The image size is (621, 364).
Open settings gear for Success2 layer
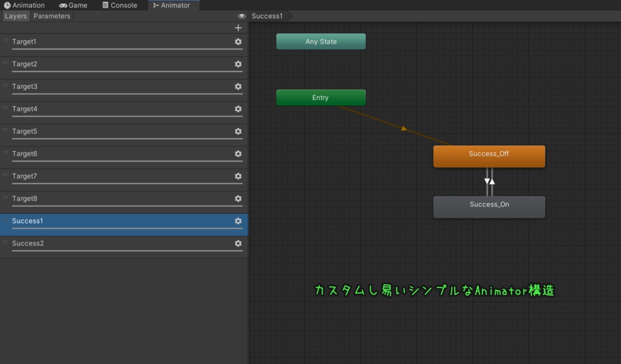[238, 243]
